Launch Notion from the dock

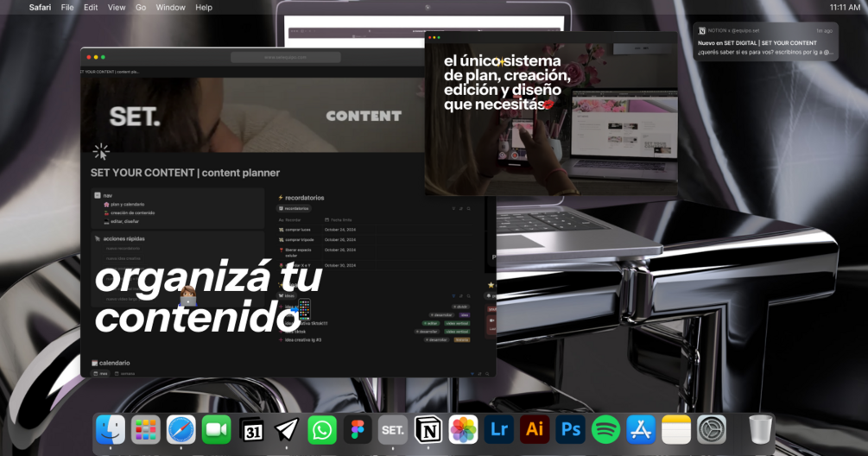point(428,429)
